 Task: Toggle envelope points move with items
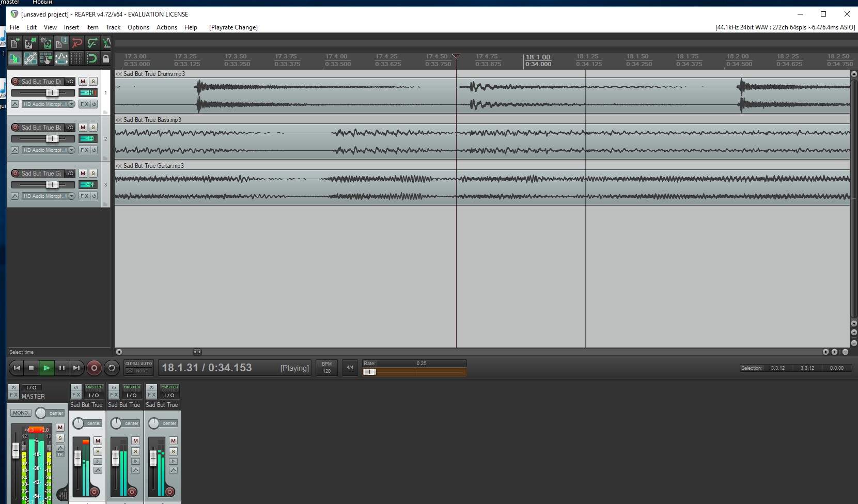tap(61, 59)
